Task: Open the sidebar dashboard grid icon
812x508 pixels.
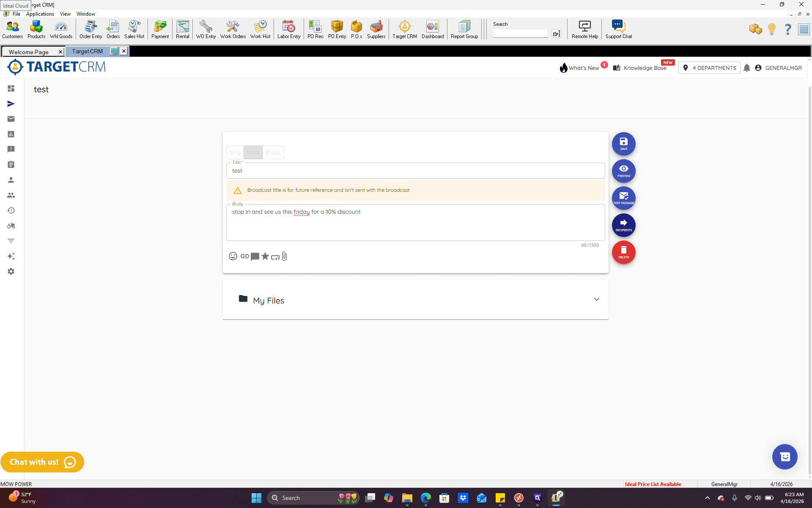Action: click(11, 88)
